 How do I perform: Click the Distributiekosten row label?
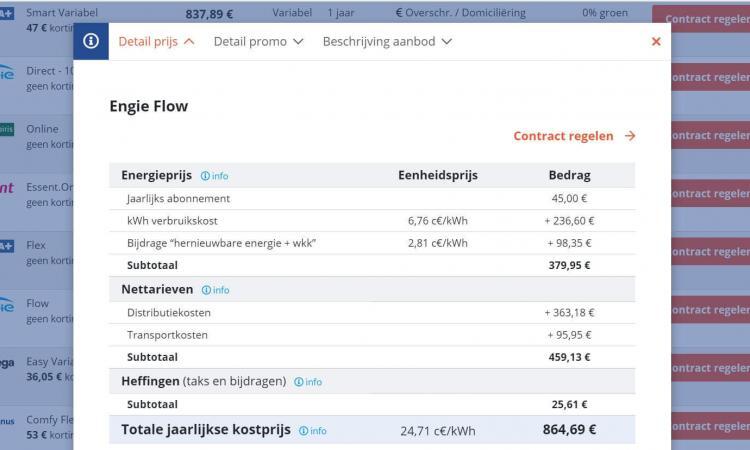(x=169, y=313)
